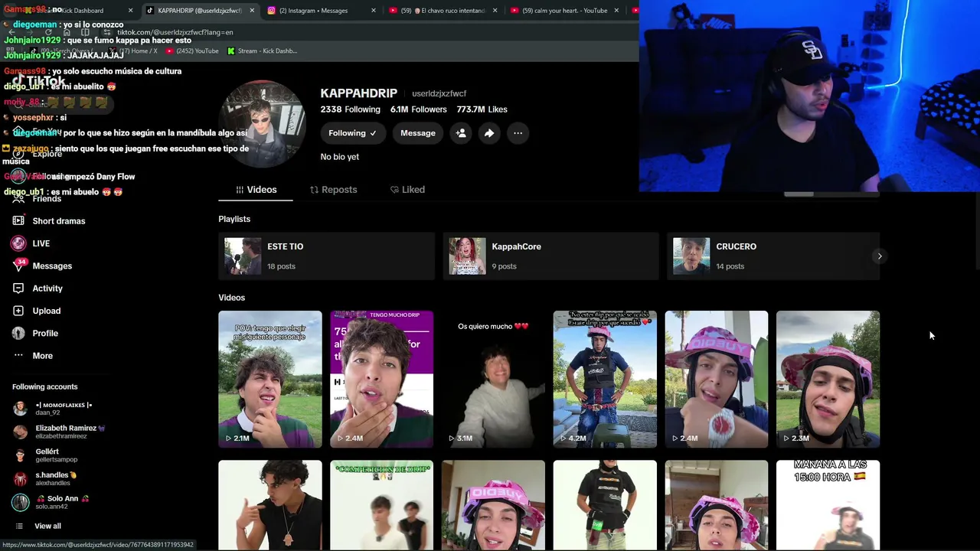Switch to the Liked tab
This screenshot has width=980, height=551.
pos(407,190)
